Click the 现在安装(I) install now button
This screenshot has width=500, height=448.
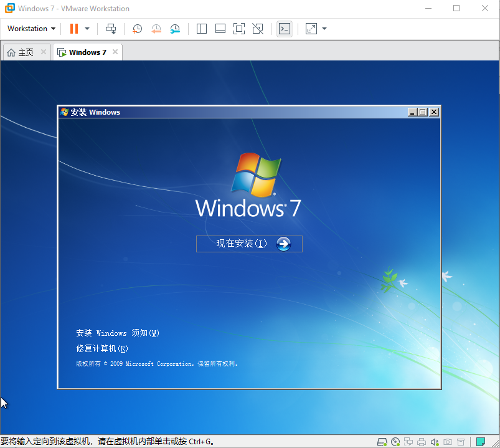tap(249, 244)
